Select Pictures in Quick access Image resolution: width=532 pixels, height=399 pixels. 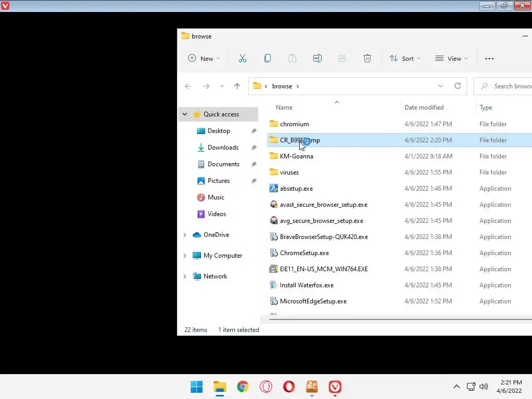(x=219, y=180)
